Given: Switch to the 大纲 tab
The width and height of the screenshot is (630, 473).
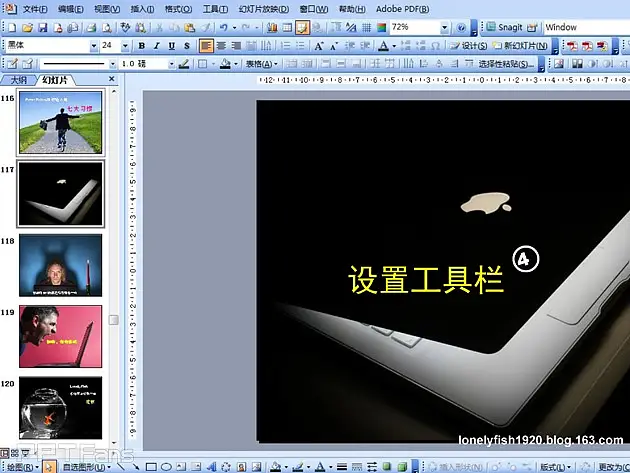Looking at the screenshot, I should pyautogui.click(x=18, y=80).
